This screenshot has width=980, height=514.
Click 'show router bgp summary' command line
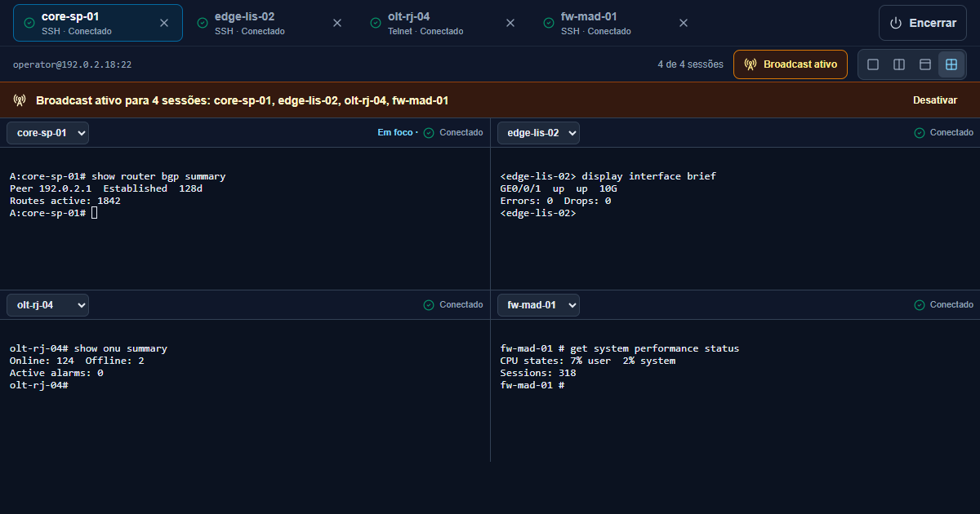[x=118, y=176]
